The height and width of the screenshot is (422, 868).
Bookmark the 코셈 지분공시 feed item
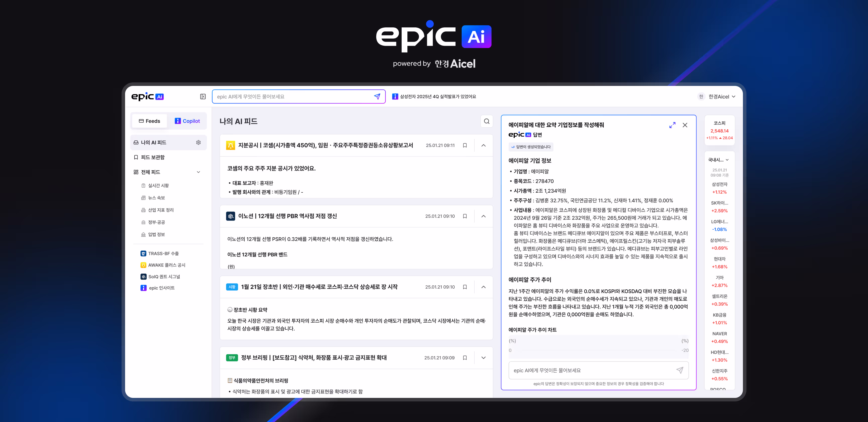click(x=465, y=146)
